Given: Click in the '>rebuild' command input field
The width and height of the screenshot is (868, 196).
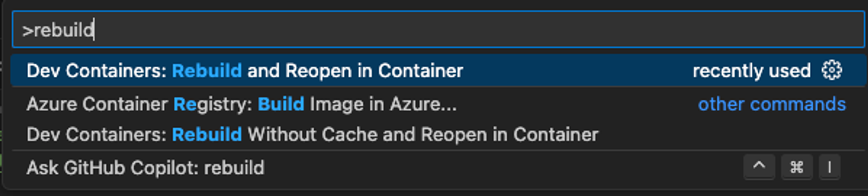Looking at the screenshot, I should click(x=434, y=30).
